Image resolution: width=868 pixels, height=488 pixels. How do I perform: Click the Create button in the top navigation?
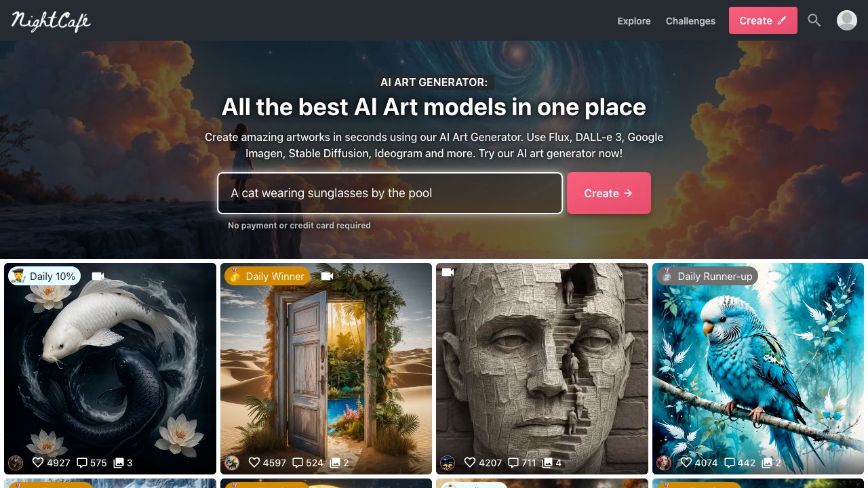763,20
